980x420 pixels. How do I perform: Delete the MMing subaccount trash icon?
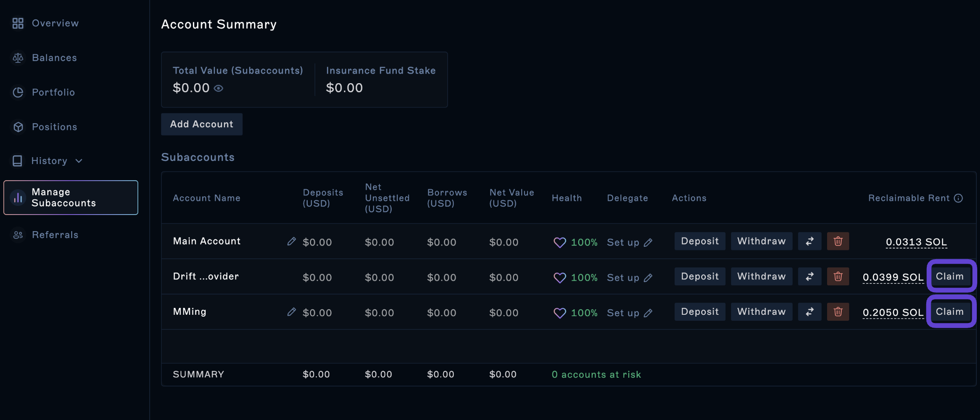(838, 312)
